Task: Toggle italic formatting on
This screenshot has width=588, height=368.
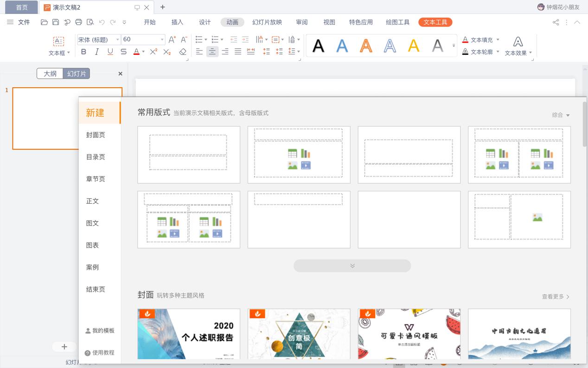Action: click(x=96, y=52)
